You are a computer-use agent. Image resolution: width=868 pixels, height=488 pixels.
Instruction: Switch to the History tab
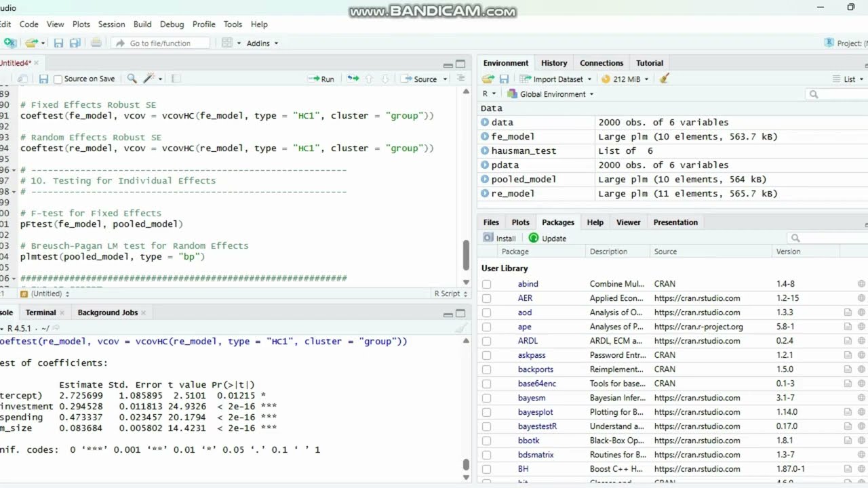pyautogui.click(x=554, y=63)
